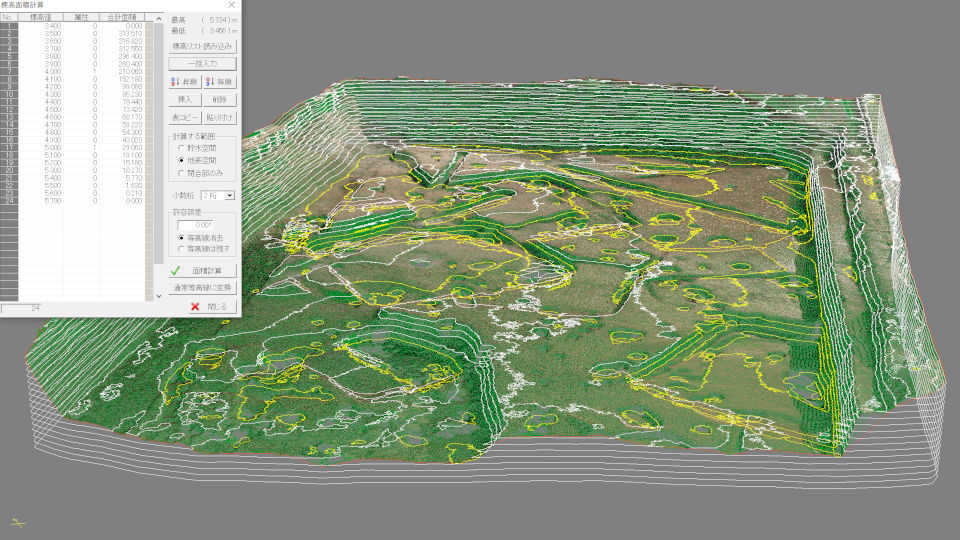Close the 標高面積計算 dialog window
The image size is (960, 540).
(232, 5)
